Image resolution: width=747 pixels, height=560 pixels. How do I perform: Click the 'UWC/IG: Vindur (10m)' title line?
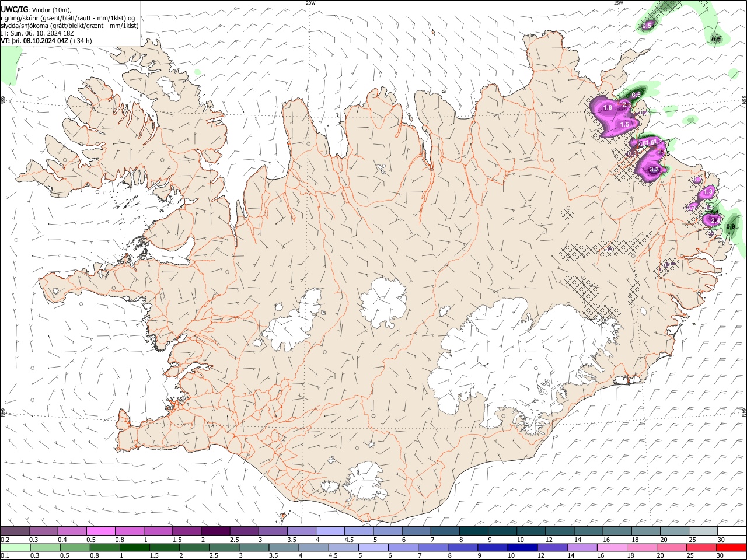(x=36, y=10)
